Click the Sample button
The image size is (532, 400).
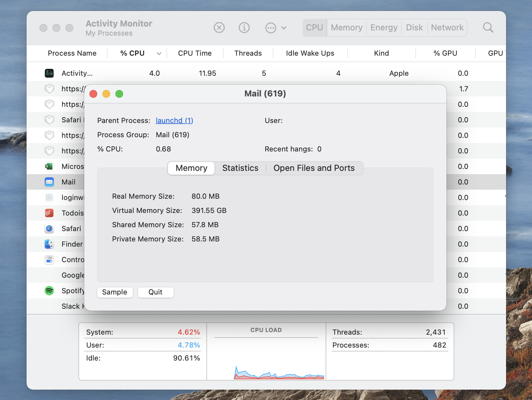(x=115, y=292)
